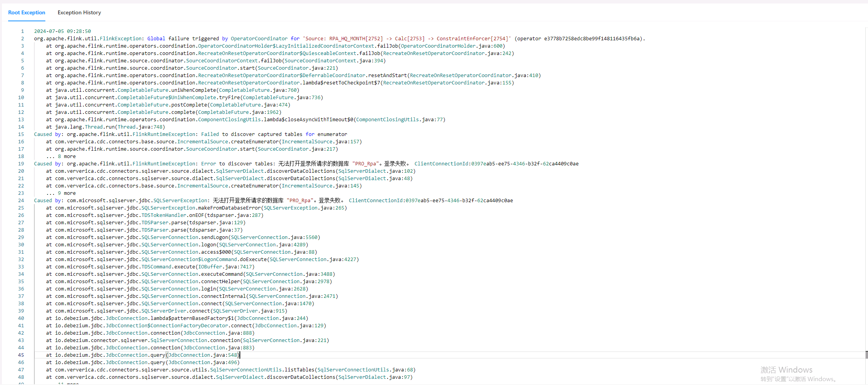Click SQLServerConnection.java:2471 connectInternal reference
868x385 pixels.
coord(292,296)
